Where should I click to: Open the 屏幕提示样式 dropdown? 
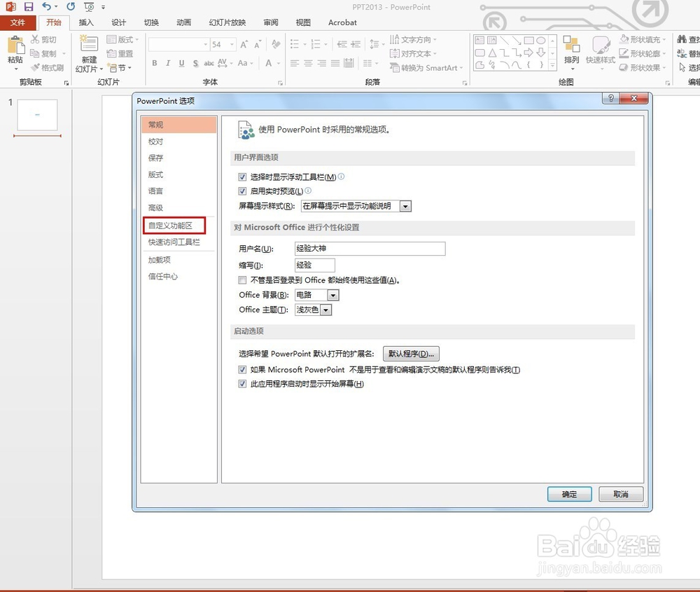pos(405,206)
